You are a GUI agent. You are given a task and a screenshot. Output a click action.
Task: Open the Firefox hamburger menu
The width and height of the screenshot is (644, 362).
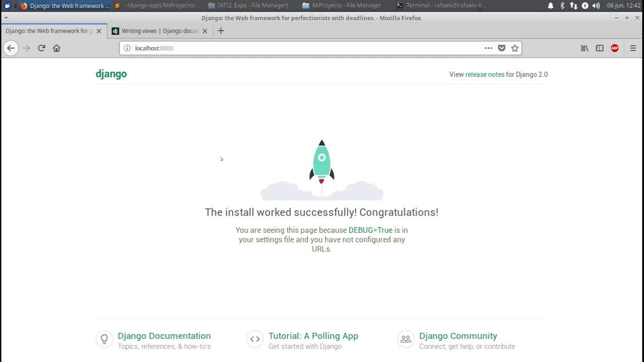pyautogui.click(x=633, y=48)
